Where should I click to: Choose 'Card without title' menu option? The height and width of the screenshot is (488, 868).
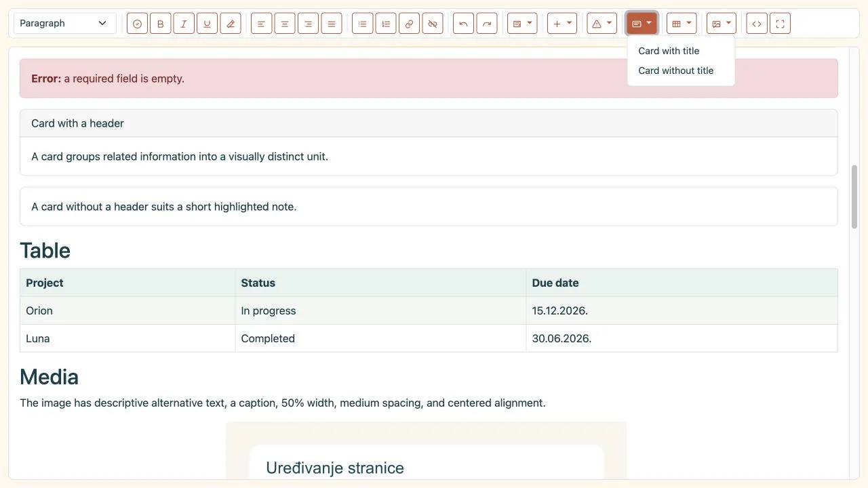681,70
